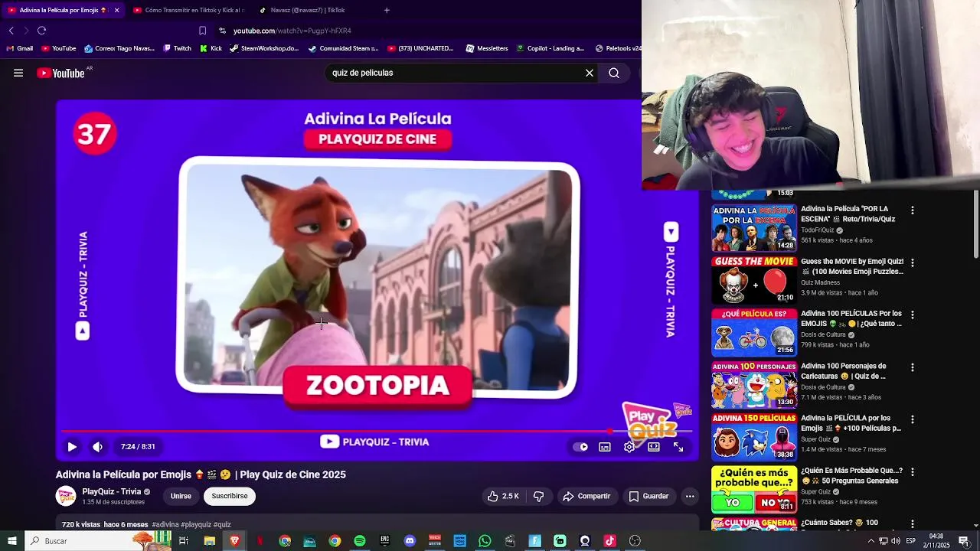Viewport: 980px width, 551px height.
Task: Open options for 'Guess the MOVIE' video
Action: pos(912,262)
